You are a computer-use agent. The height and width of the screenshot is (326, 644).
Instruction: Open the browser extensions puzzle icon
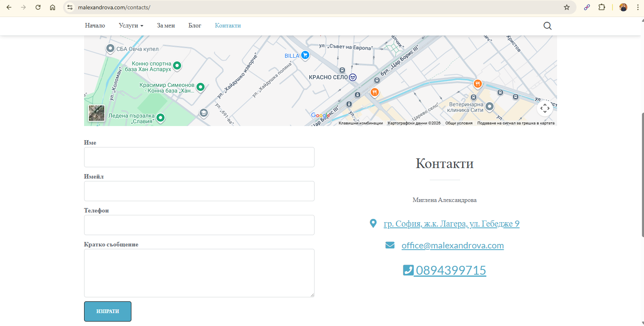coord(602,7)
